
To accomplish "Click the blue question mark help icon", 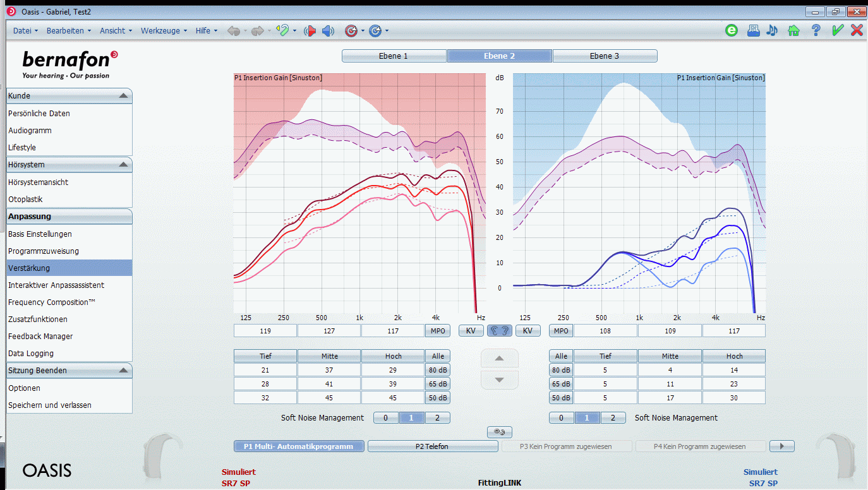I will click(816, 30).
